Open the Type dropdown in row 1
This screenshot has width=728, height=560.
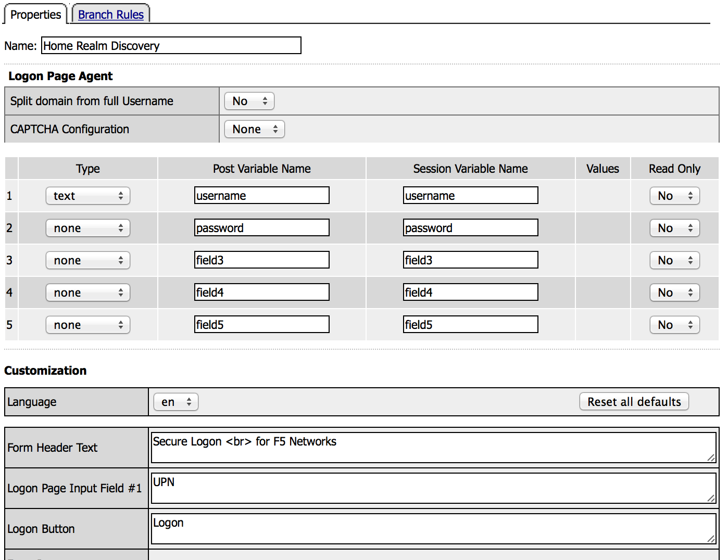click(87, 196)
